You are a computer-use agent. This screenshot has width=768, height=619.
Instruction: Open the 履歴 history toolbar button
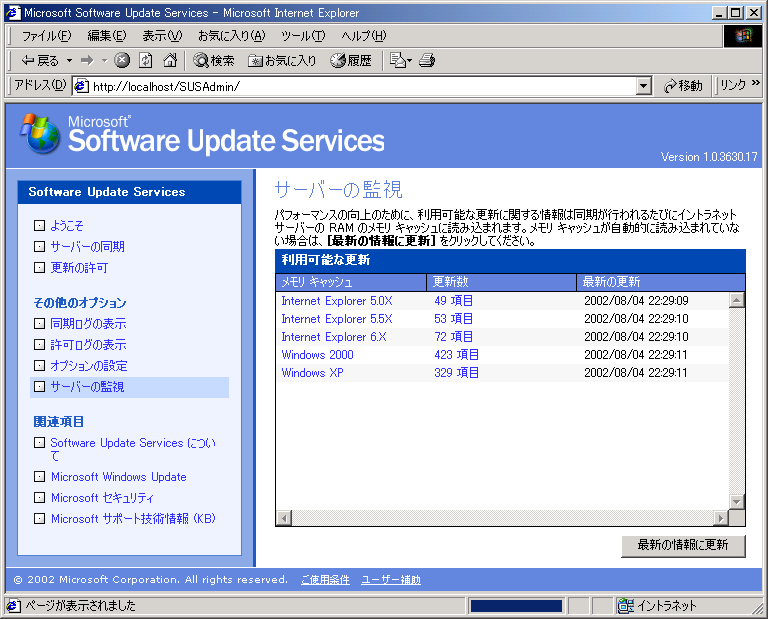tap(351, 60)
